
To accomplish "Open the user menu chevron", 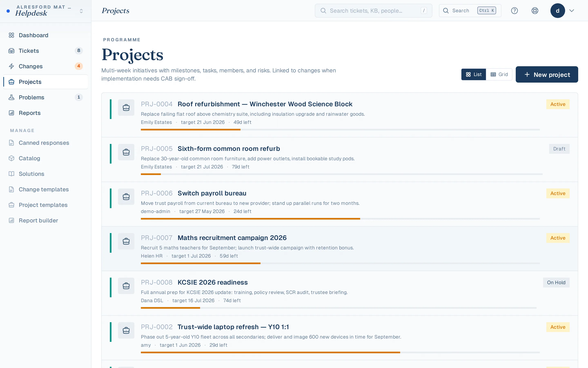I will pos(572,11).
